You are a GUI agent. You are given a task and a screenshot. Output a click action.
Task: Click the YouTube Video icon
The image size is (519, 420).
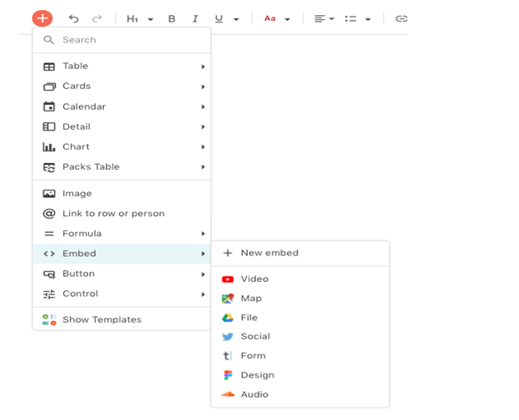point(228,279)
